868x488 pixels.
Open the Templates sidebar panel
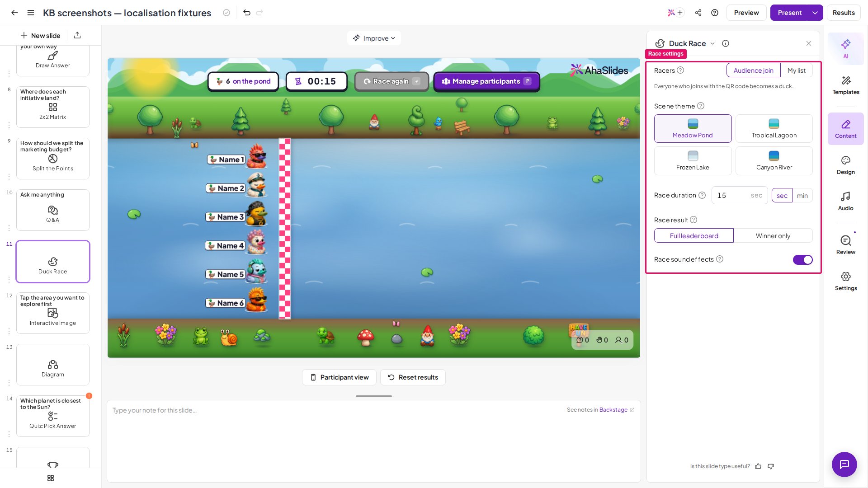pyautogui.click(x=845, y=85)
